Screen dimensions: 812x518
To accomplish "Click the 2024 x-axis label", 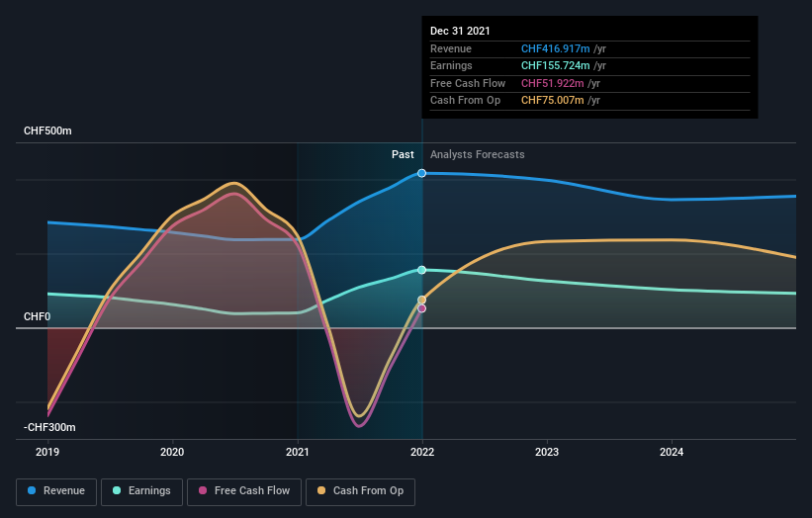I will (672, 453).
